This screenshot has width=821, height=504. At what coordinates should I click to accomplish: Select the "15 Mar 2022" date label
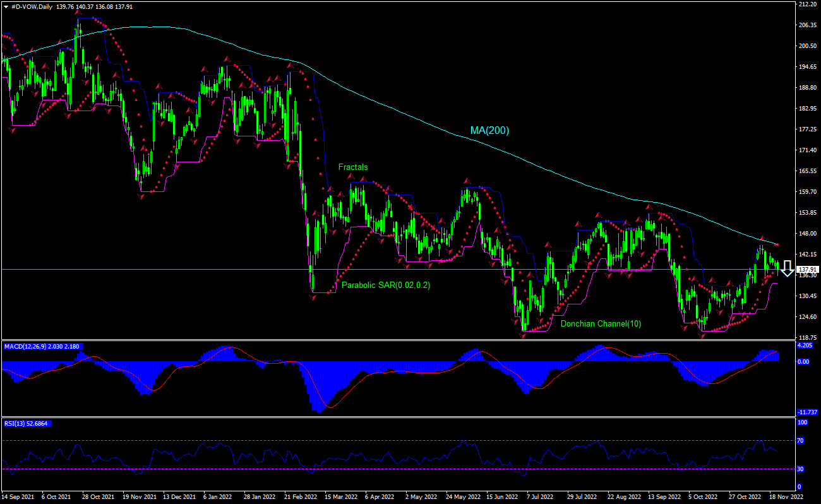(342, 497)
